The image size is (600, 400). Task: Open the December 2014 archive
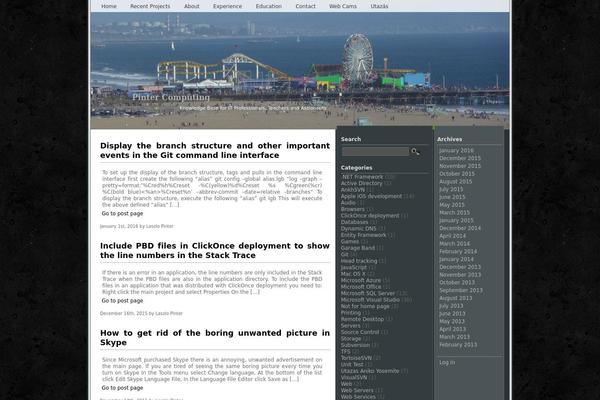coord(460,229)
